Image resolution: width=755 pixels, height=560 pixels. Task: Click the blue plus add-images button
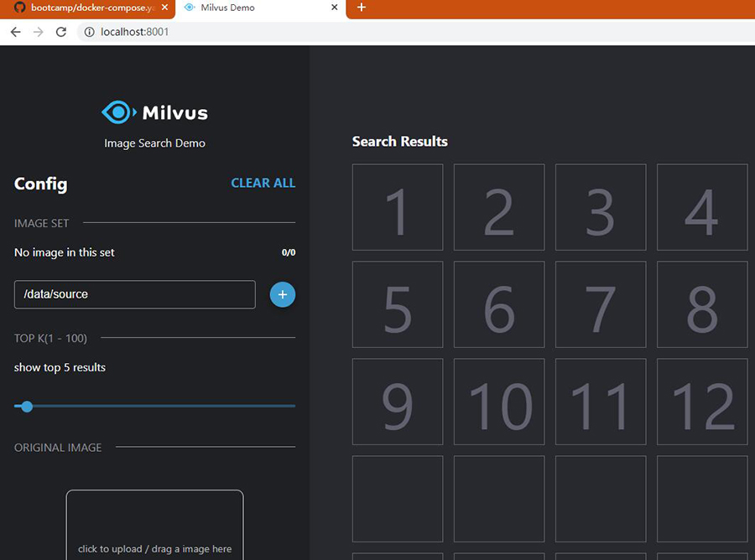[283, 295]
